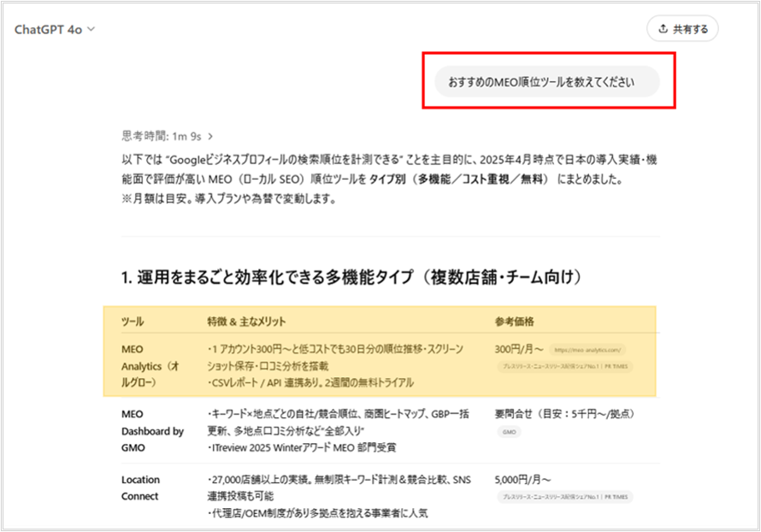Open the PR TIMES source chip in Location Connect row
Image resolution: width=761 pixels, height=532 pixels.
point(565,497)
